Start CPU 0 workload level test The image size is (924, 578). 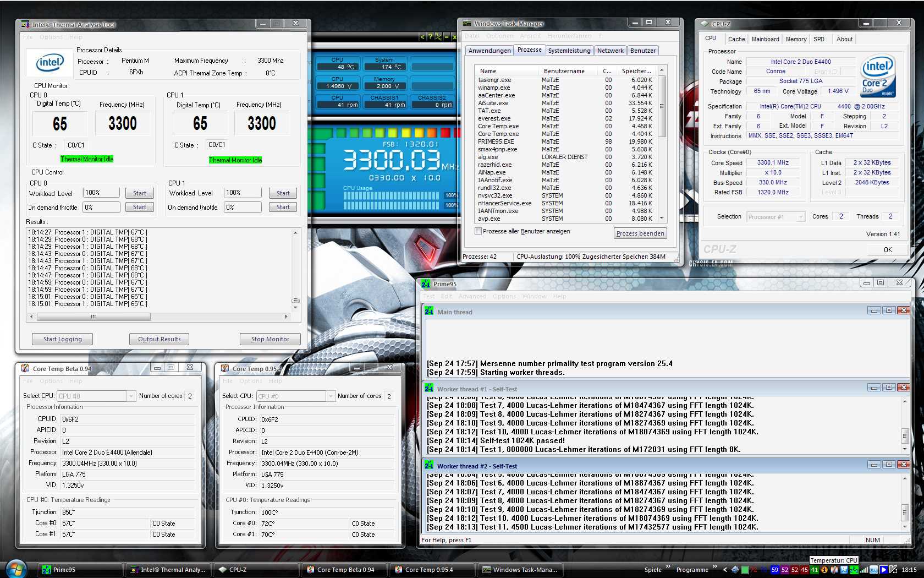[x=140, y=193]
